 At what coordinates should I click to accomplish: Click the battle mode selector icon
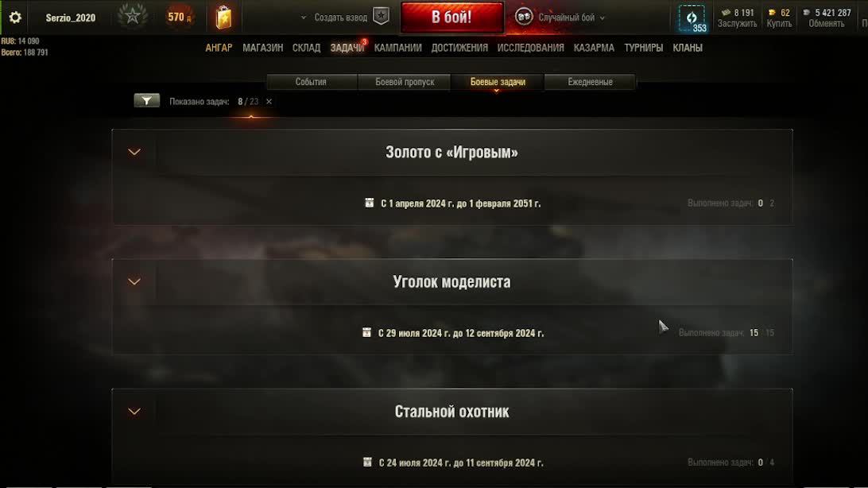click(523, 17)
